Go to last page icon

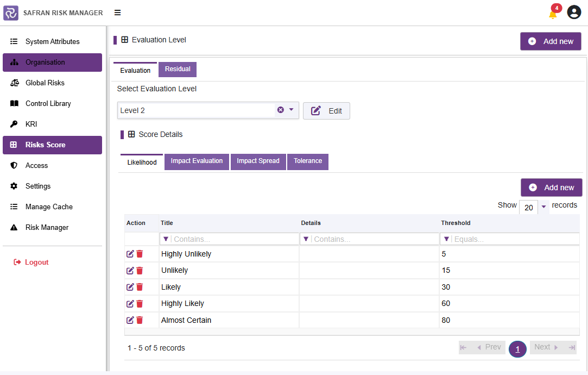click(572, 348)
